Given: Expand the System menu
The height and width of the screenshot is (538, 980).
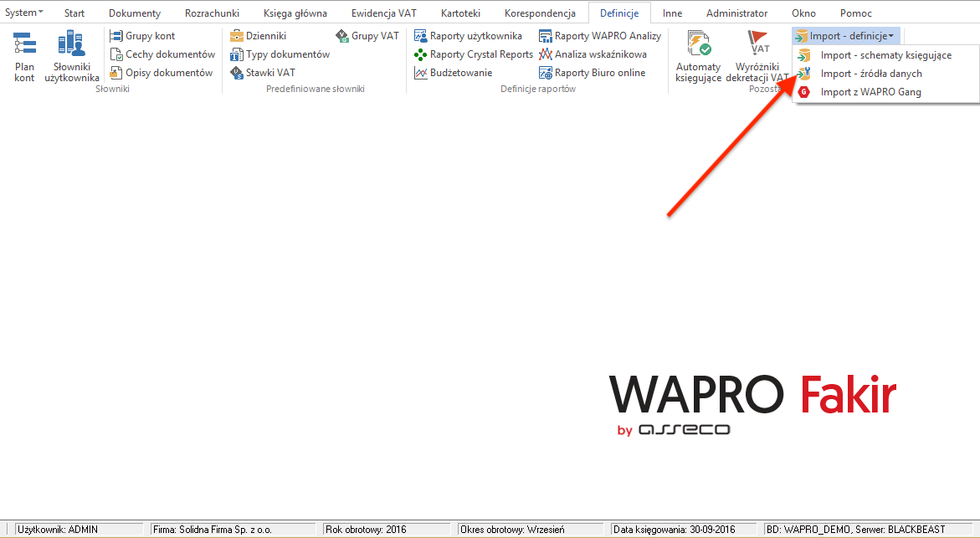Looking at the screenshot, I should pyautogui.click(x=23, y=12).
